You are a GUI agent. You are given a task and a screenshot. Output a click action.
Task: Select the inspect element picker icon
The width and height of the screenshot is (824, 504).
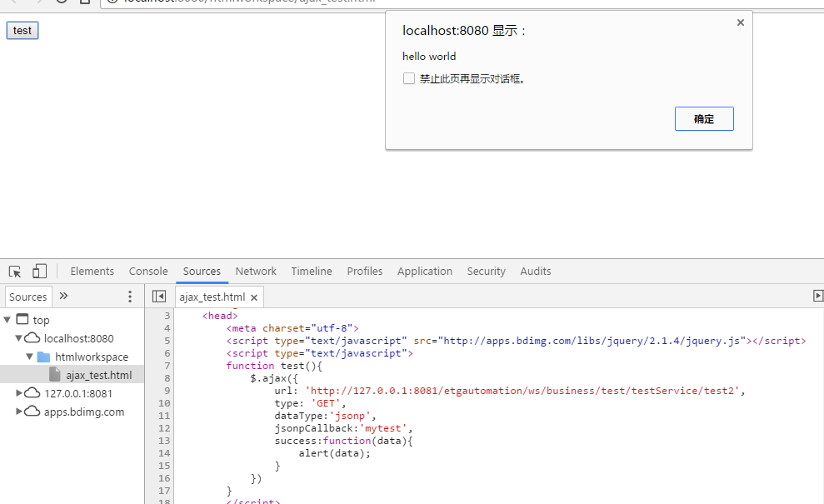15,272
